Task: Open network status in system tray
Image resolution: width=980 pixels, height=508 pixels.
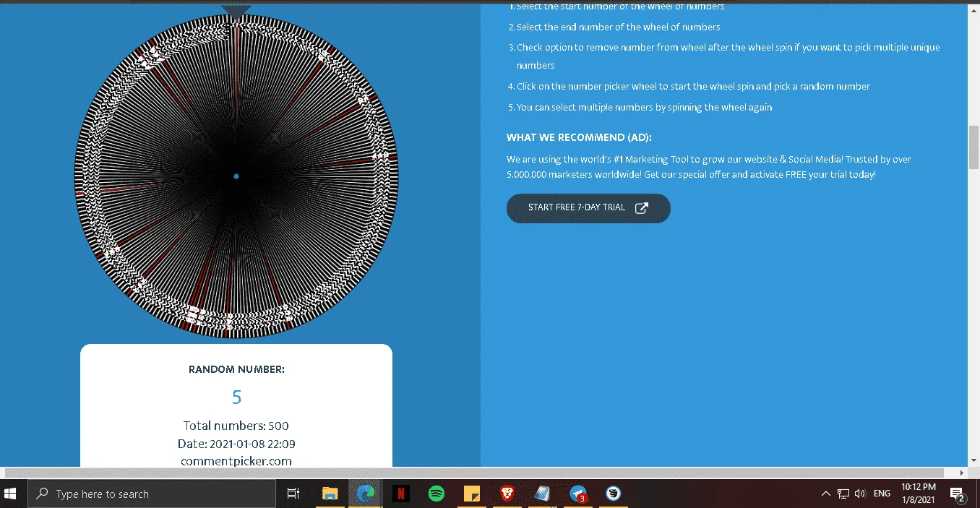Action: (x=843, y=494)
